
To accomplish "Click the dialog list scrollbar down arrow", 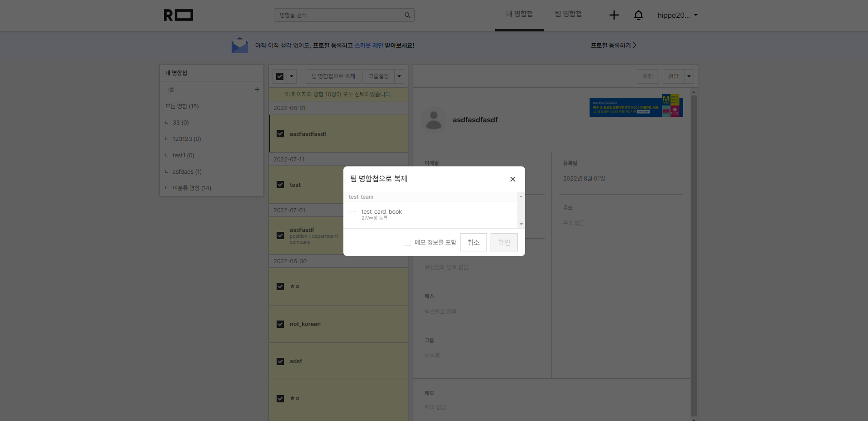I will click(x=521, y=224).
